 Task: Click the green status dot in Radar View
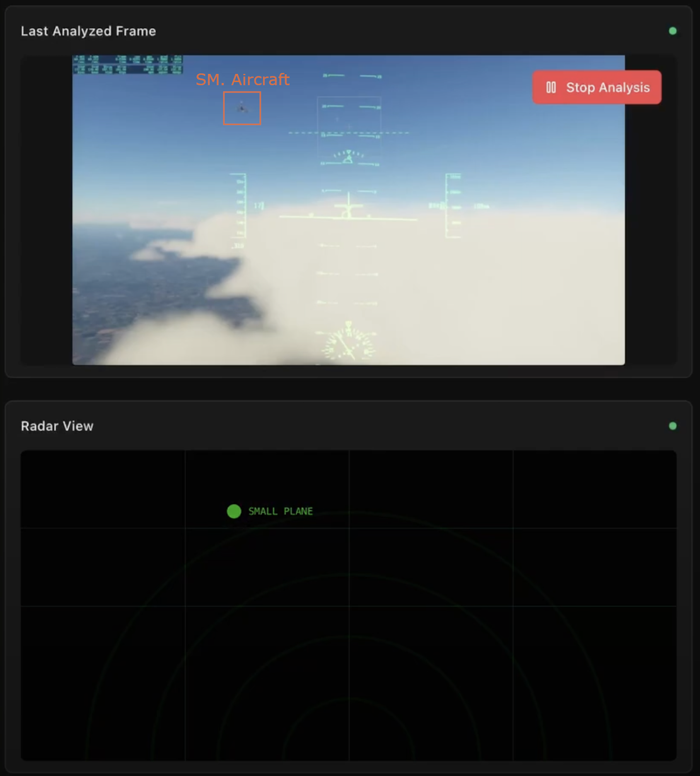click(673, 426)
